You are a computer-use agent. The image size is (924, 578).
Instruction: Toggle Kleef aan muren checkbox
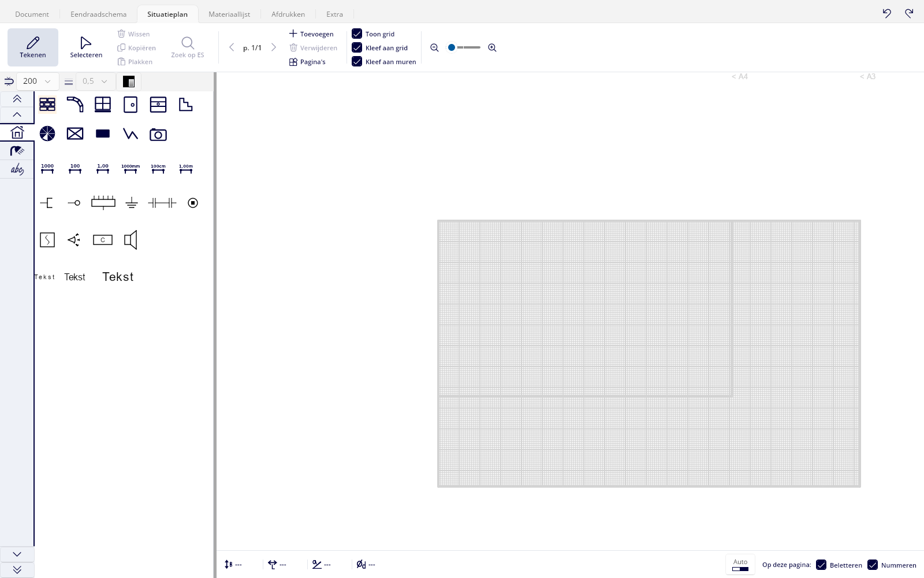point(357,61)
